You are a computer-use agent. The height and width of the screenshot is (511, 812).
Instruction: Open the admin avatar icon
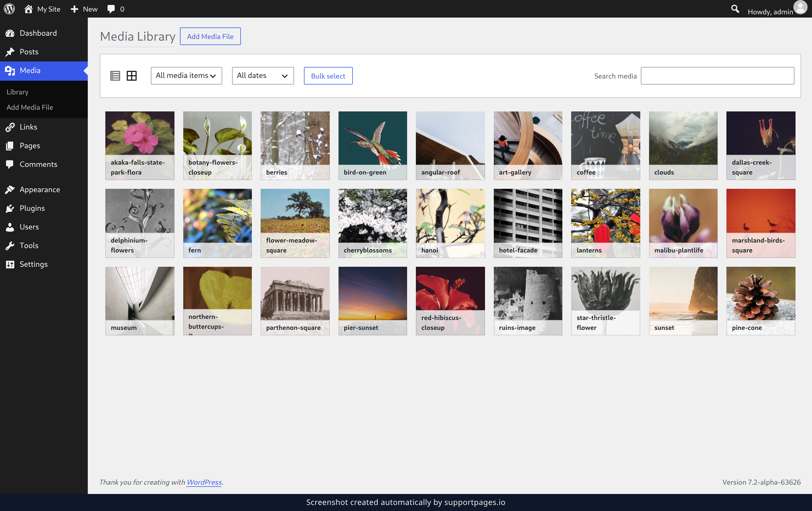800,7
